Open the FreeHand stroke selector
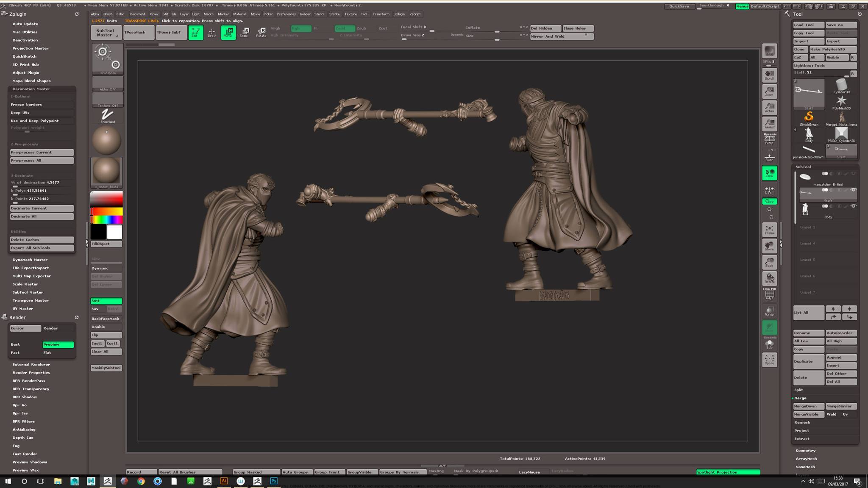 pyautogui.click(x=107, y=116)
